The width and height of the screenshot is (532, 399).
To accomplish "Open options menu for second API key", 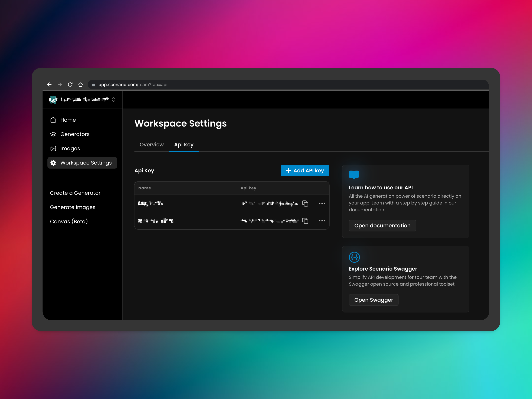I will coord(322,221).
